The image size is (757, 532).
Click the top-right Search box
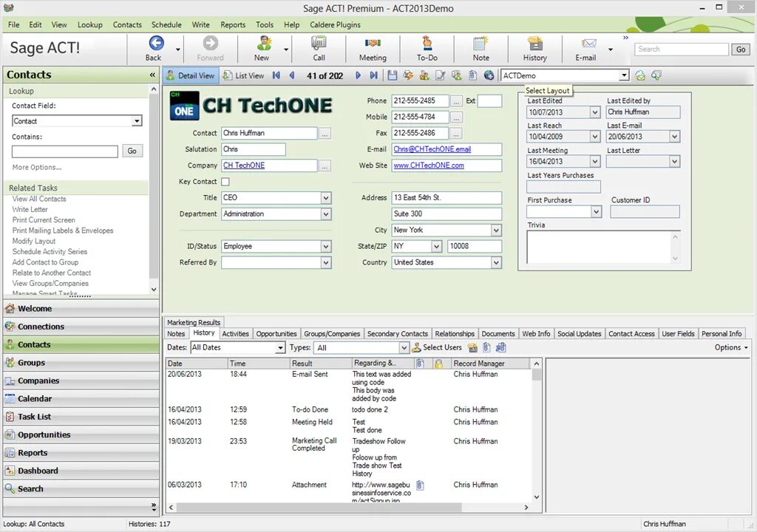pos(681,49)
